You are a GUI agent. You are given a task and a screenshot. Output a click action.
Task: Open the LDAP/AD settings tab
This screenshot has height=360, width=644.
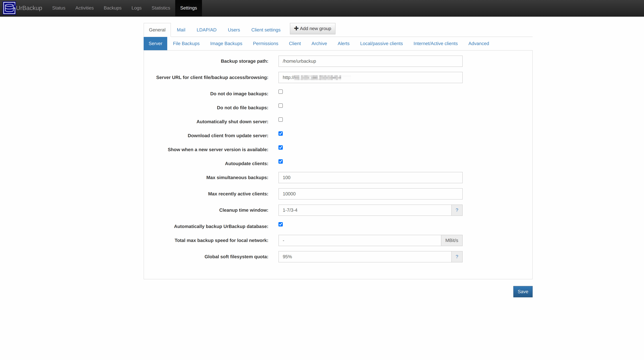coord(206,30)
